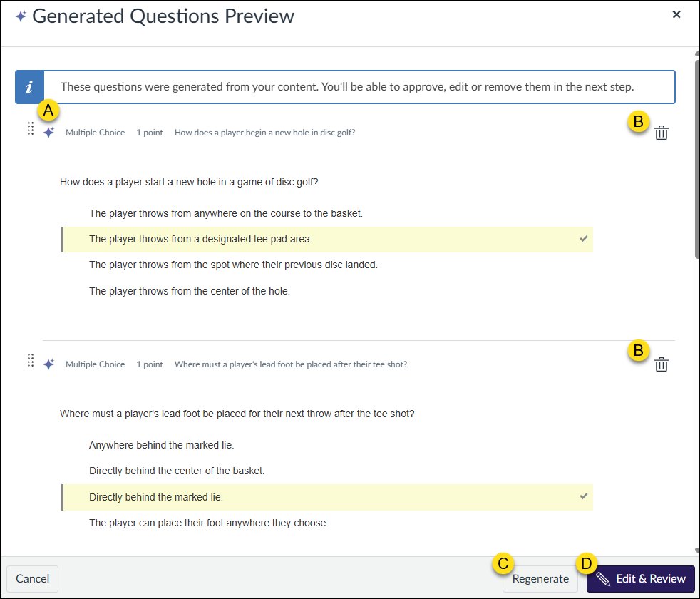This screenshot has width=700, height=599.
Task: Delete the first disc golf question via trash icon
Action: click(662, 132)
